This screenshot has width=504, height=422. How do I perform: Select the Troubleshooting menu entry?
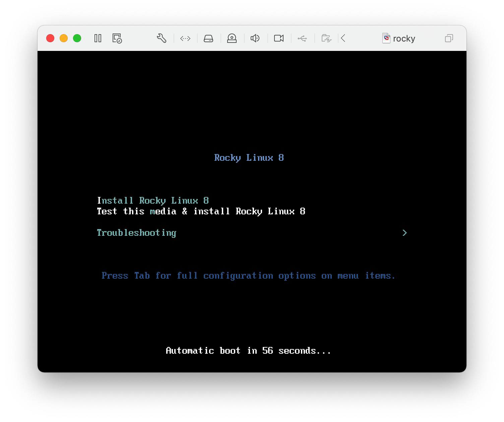136,233
